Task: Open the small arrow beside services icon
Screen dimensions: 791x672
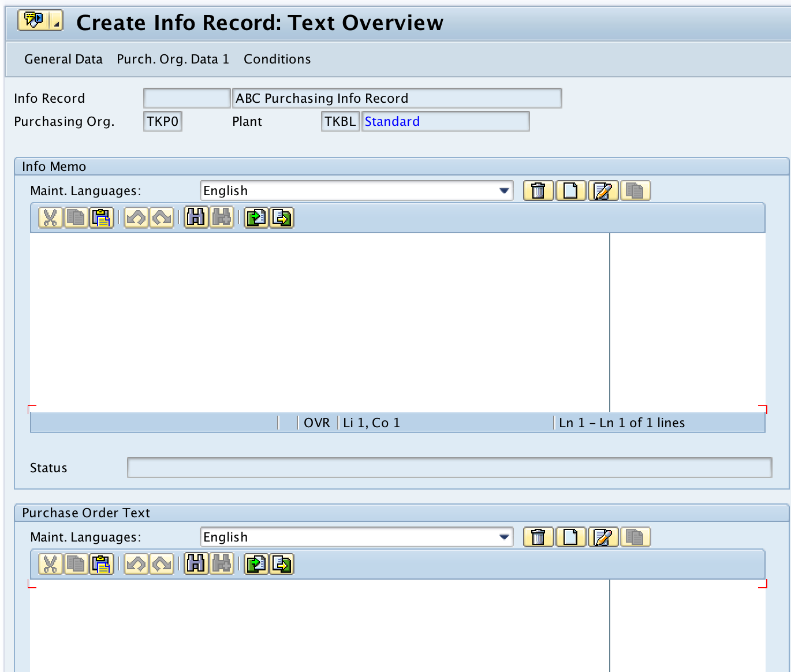Action: [56, 21]
